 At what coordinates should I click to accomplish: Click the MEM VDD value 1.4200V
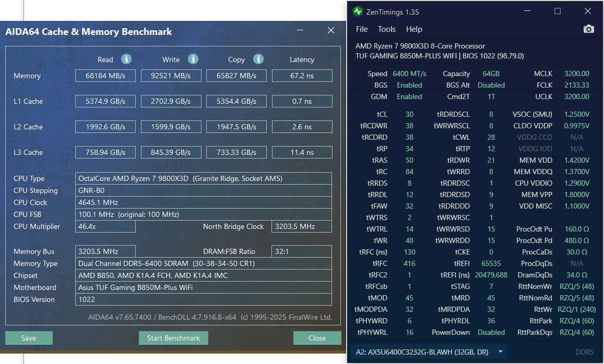point(577,160)
